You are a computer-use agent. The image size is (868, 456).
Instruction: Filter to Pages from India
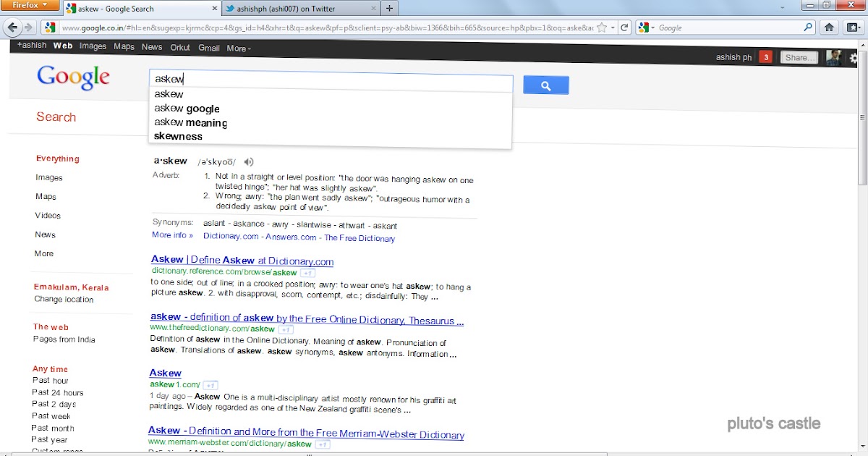(64, 339)
